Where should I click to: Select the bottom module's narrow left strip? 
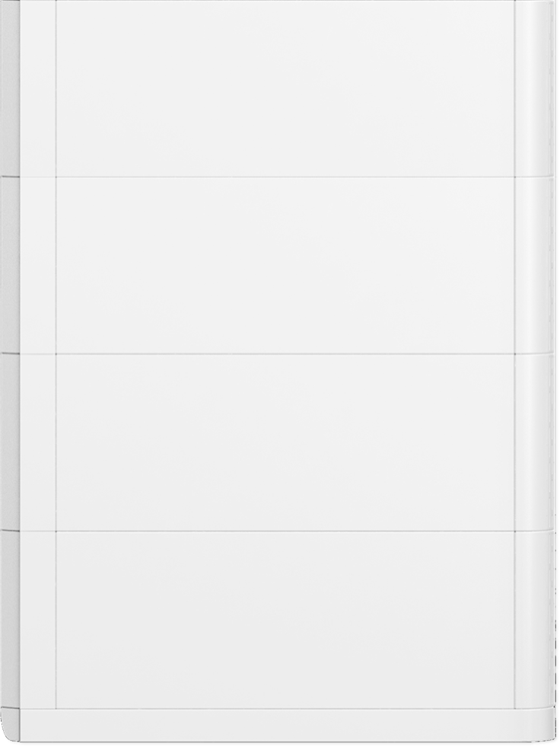37,620
